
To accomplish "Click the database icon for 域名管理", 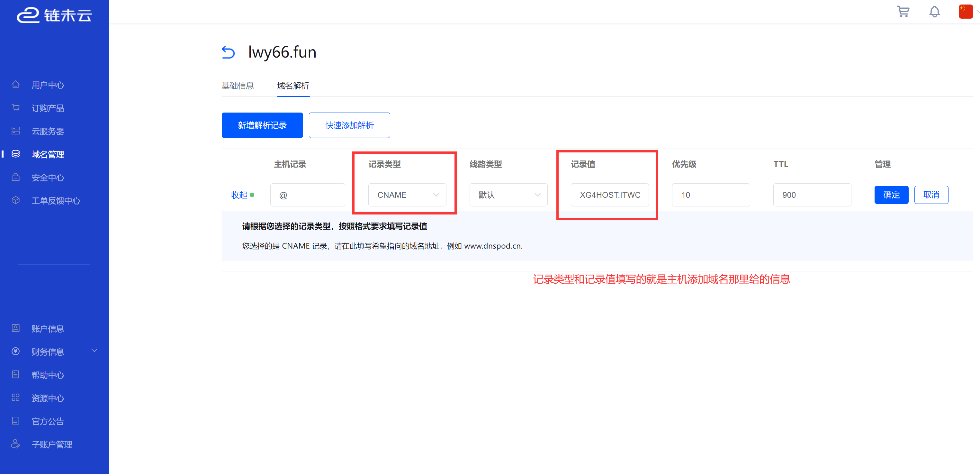I will tap(16, 154).
